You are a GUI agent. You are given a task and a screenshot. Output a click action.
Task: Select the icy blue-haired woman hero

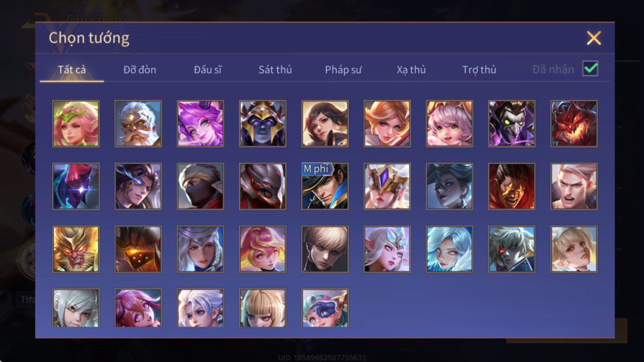click(x=449, y=249)
